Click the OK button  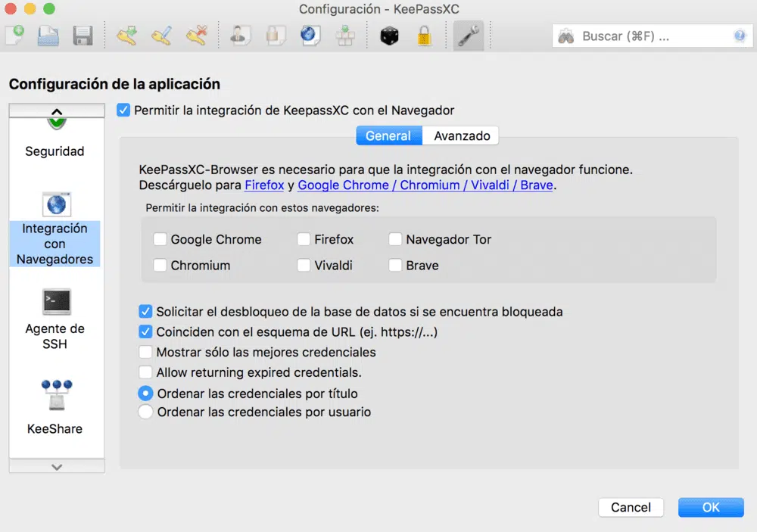pyautogui.click(x=711, y=507)
